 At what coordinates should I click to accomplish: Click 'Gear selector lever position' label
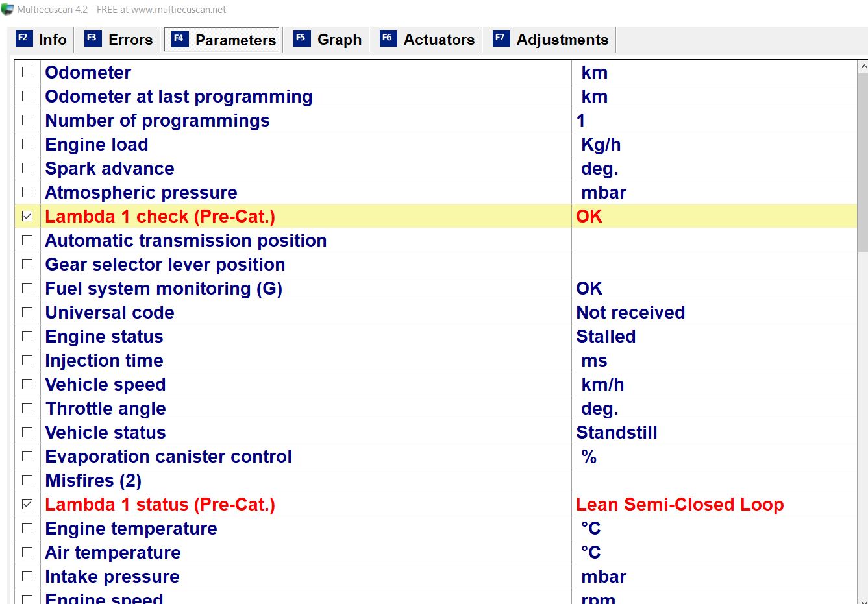point(165,265)
